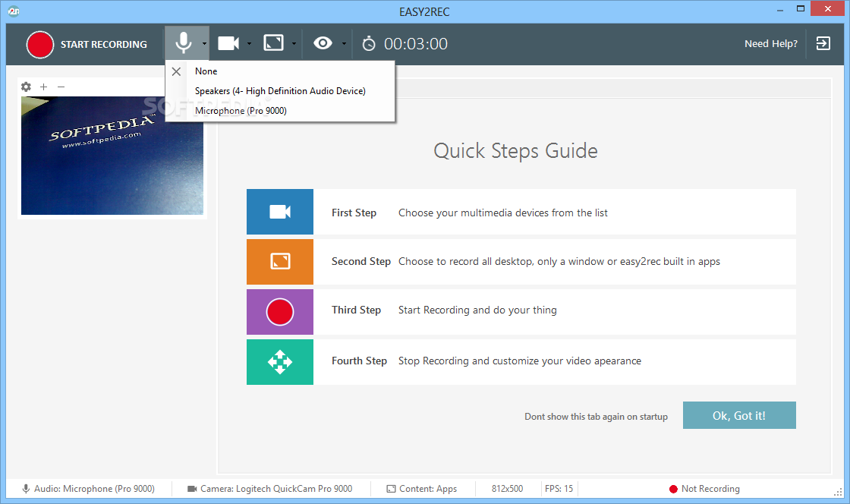
Task: Click status bar microphone icon
Action: [26, 489]
